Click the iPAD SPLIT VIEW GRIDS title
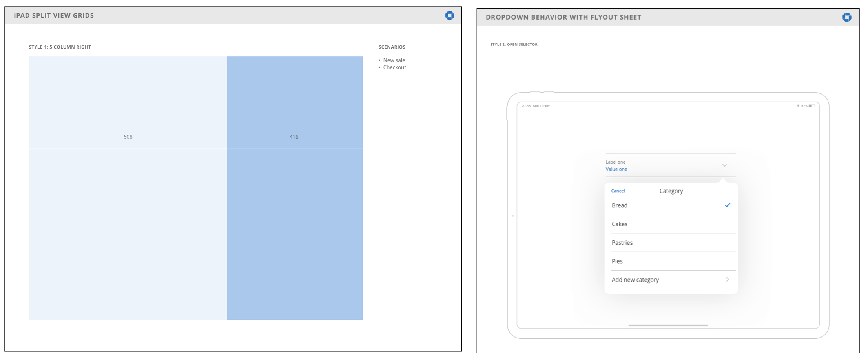Viewport: 868px width, 360px height. (54, 15)
